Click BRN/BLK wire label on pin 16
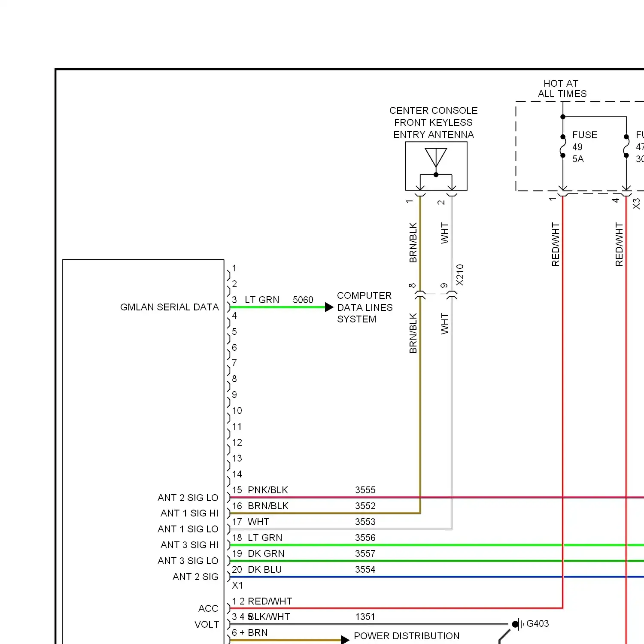644x644 pixels. [x=268, y=506]
